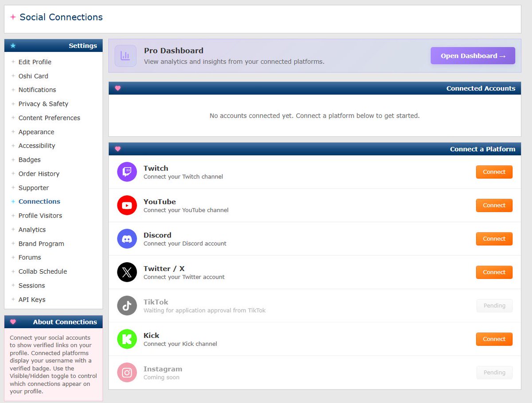Open Privacy & Safety page
Viewport: 532px width, 403px height.
pyautogui.click(x=43, y=104)
